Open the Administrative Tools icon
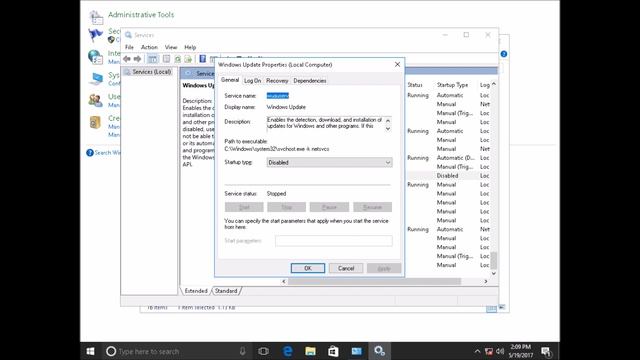 (96, 17)
